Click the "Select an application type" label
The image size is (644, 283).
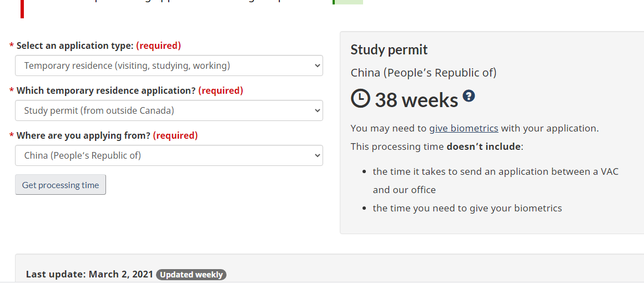pyautogui.click(x=75, y=46)
